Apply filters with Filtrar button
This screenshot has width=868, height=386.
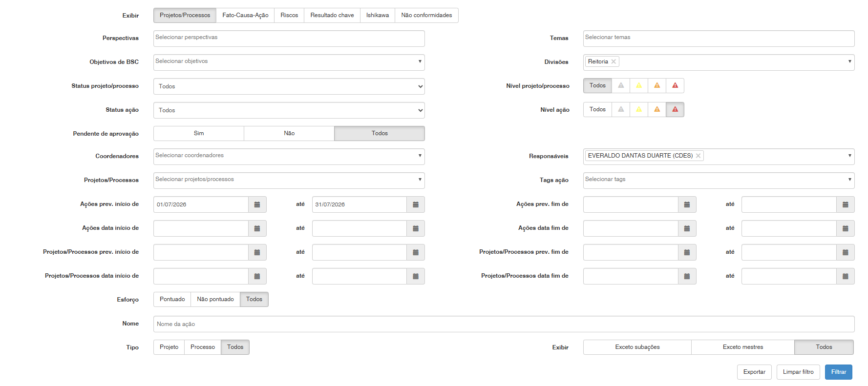point(839,372)
